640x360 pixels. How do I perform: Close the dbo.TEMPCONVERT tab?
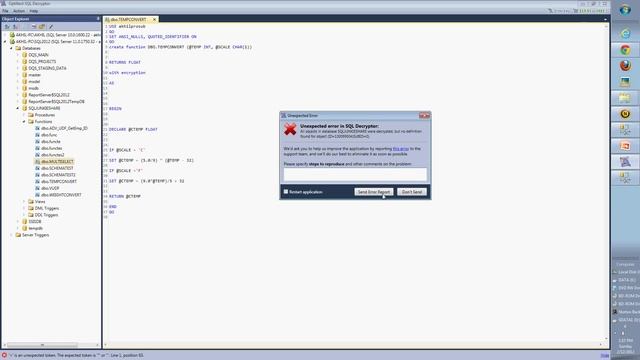point(154,20)
